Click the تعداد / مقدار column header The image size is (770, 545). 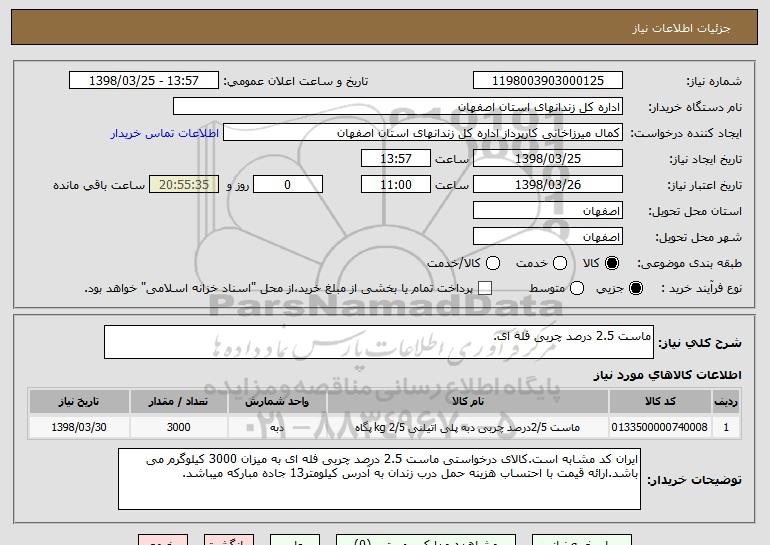pos(178,402)
